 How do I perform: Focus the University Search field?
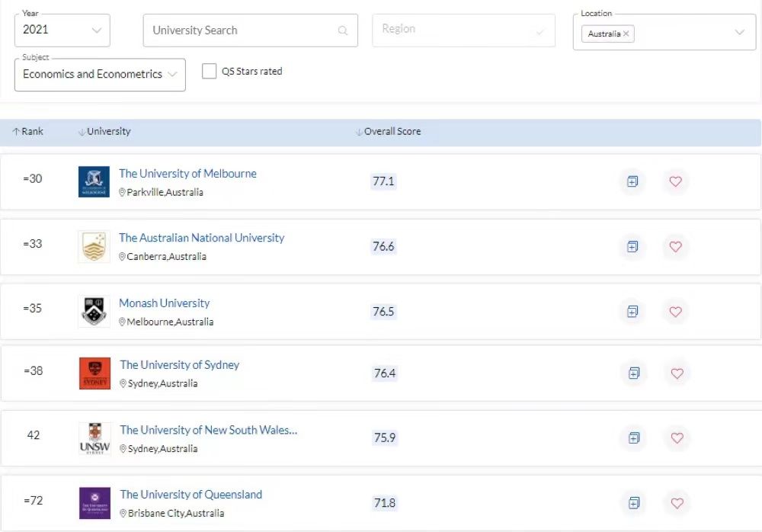point(250,30)
